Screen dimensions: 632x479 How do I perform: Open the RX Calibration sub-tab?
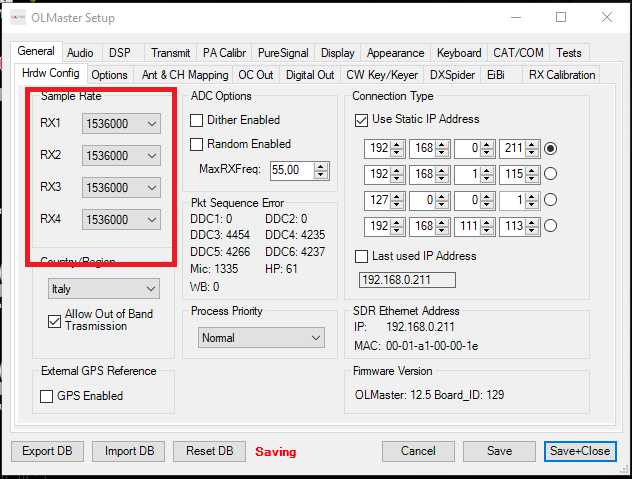562,75
